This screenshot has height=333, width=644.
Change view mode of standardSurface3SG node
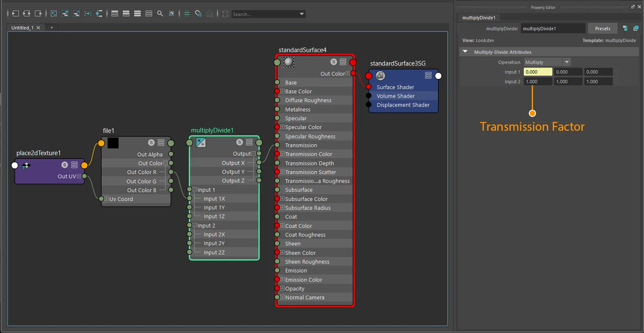428,75
